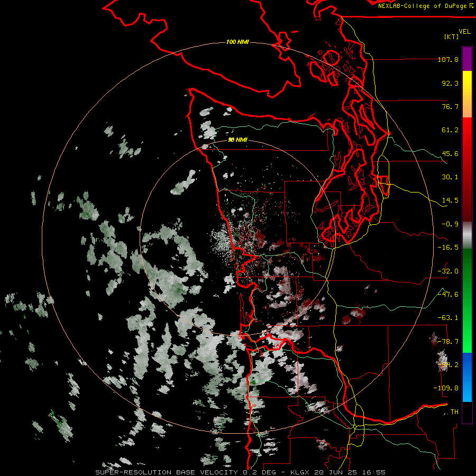This screenshot has height=476, width=476.
Task: Click the -63.1 velocity scale value
Action: (x=448, y=318)
